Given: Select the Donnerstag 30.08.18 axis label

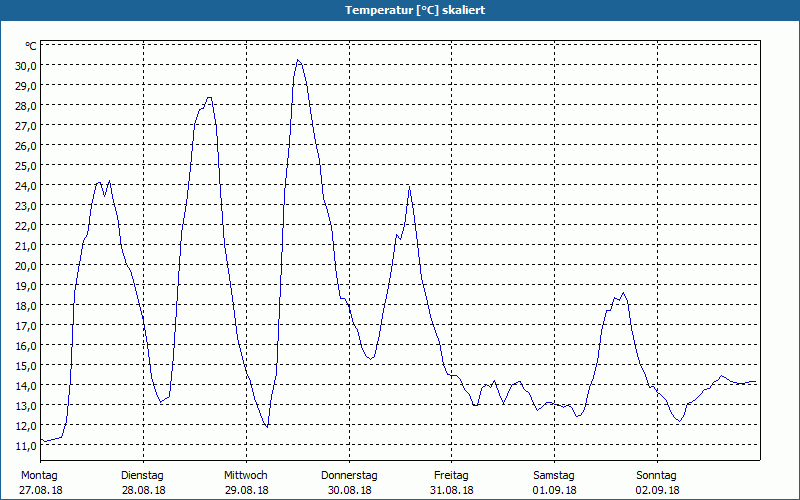Looking at the screenshot, I should point(349,483).
